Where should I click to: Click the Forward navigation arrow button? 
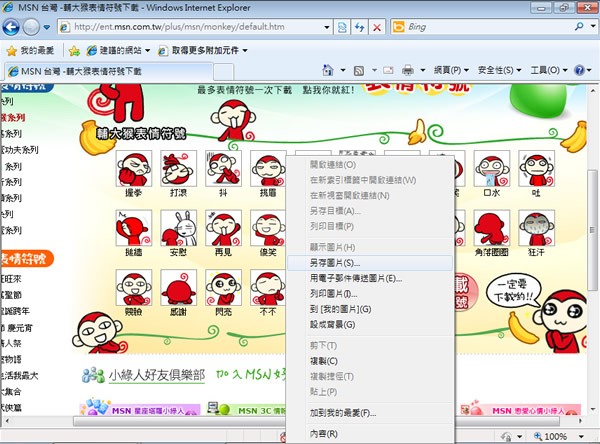(x=31, y=27)
